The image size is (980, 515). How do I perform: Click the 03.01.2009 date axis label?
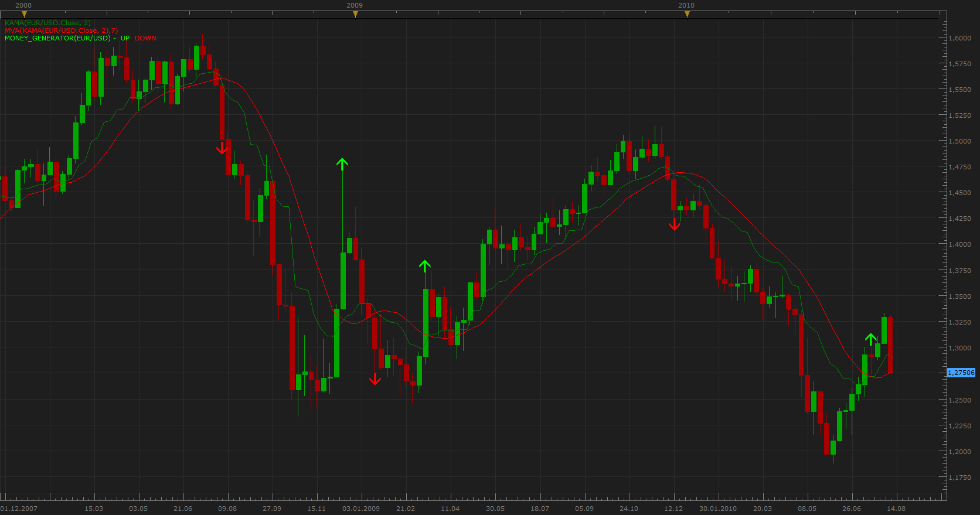pyautogui.click(x=361, y=509)
